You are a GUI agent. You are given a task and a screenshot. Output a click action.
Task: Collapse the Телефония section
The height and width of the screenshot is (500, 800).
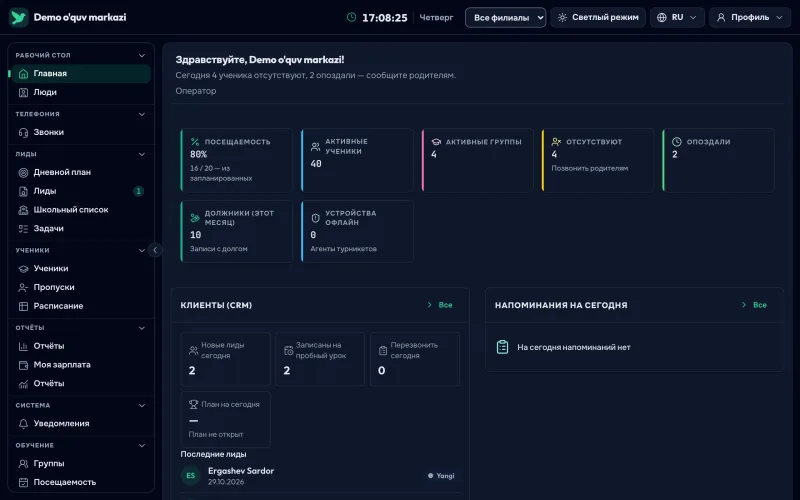[142, 114]
